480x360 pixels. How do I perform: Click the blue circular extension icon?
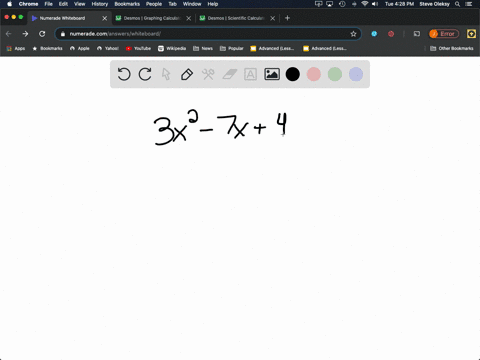(374, 34)
